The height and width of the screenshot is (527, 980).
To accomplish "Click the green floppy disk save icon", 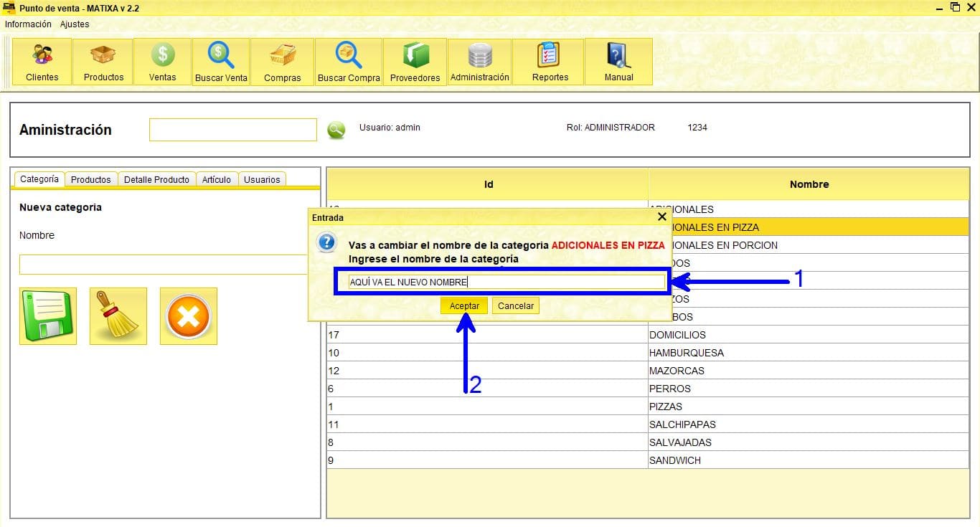I will click(x=48, y=316).
